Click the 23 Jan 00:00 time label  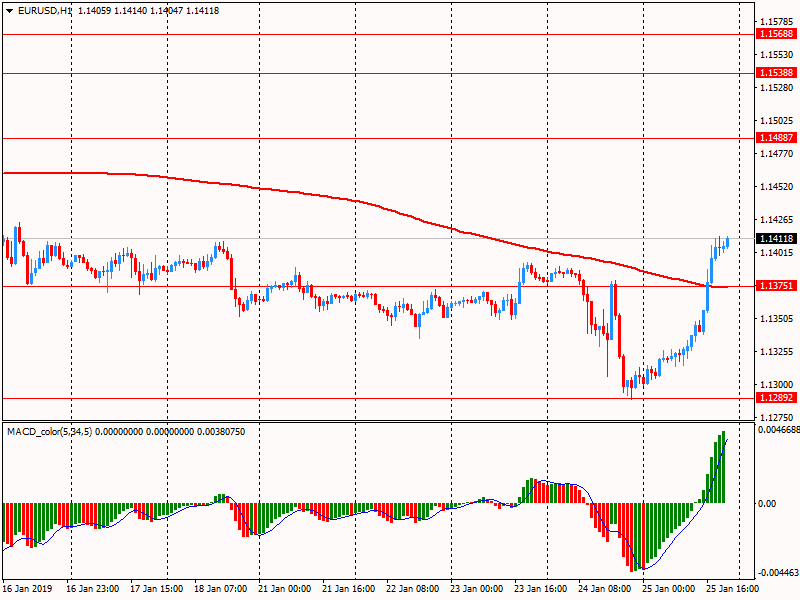point(477,589)
